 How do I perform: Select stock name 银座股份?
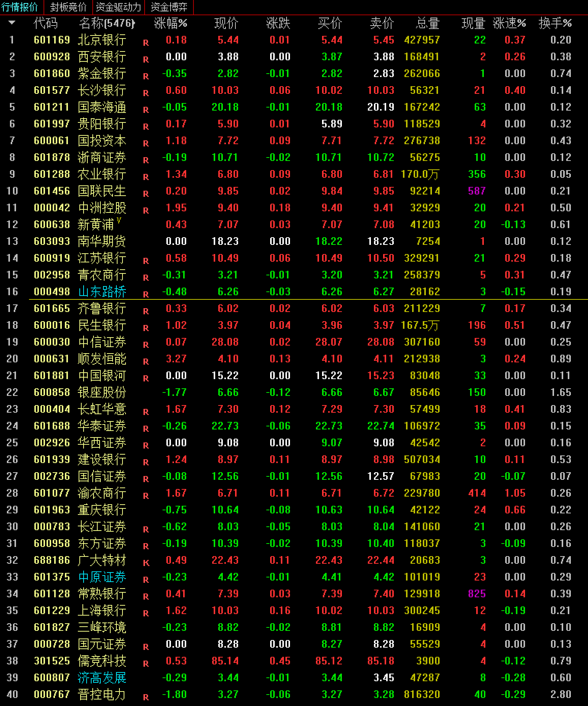pyautogui.click(x=102, y=392)
